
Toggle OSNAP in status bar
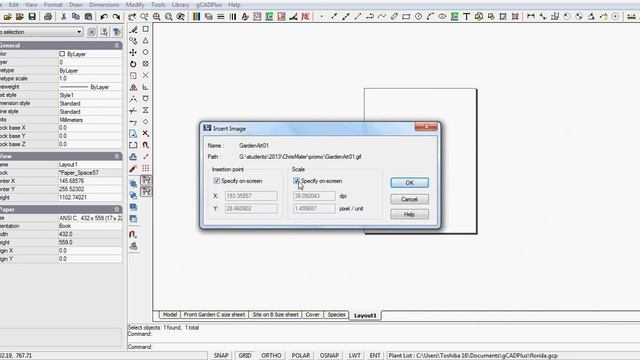329,356
